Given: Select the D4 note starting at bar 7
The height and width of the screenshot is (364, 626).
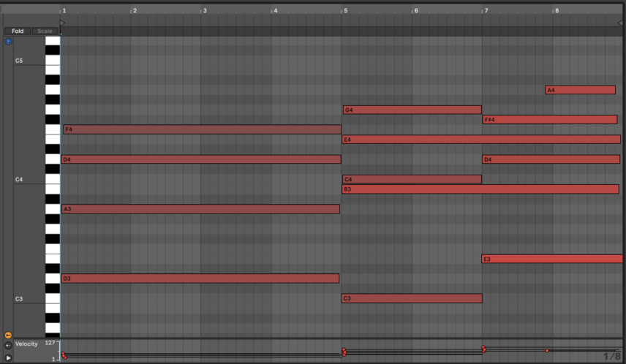Looking at the screenshot, I should [x=551, y=159].
